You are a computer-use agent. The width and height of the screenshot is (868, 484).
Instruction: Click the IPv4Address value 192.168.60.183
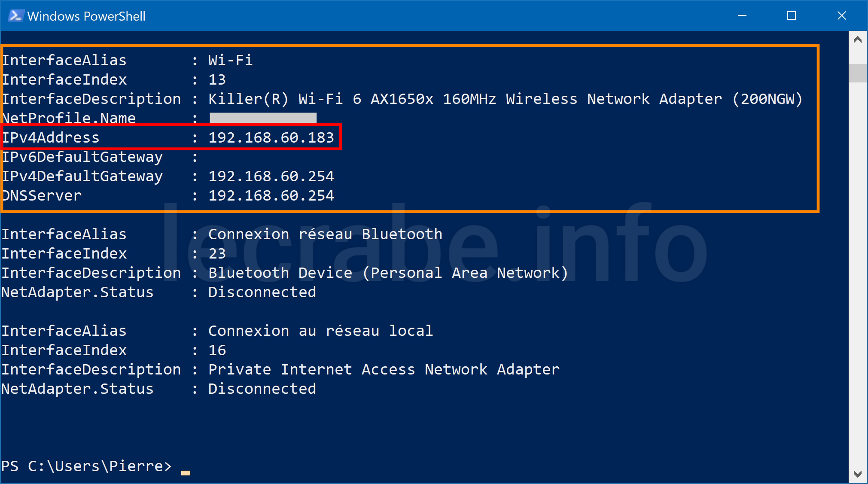point(271,137)
